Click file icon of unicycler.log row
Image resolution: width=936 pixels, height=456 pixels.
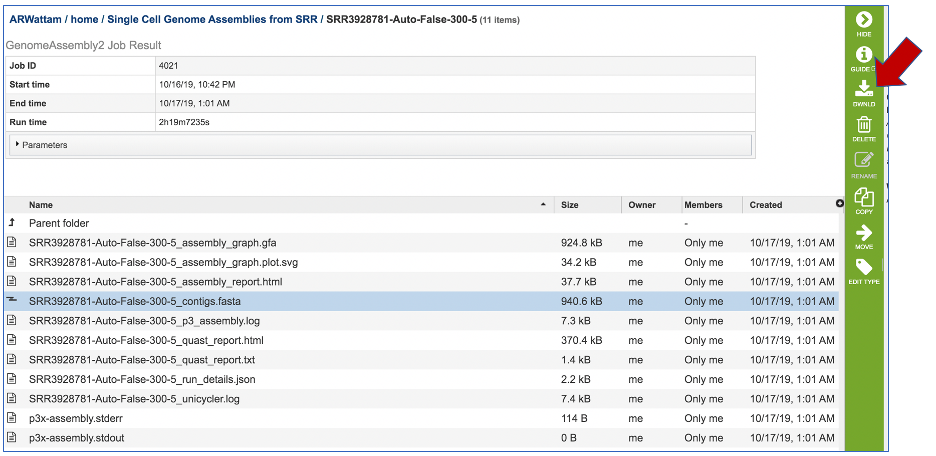tap(11, 398)
